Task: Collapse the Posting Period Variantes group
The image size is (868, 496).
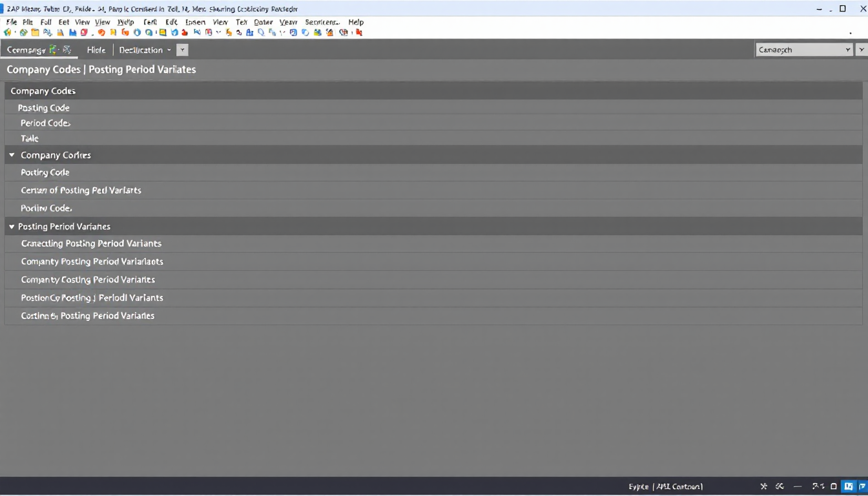Action: coord(12,227)
